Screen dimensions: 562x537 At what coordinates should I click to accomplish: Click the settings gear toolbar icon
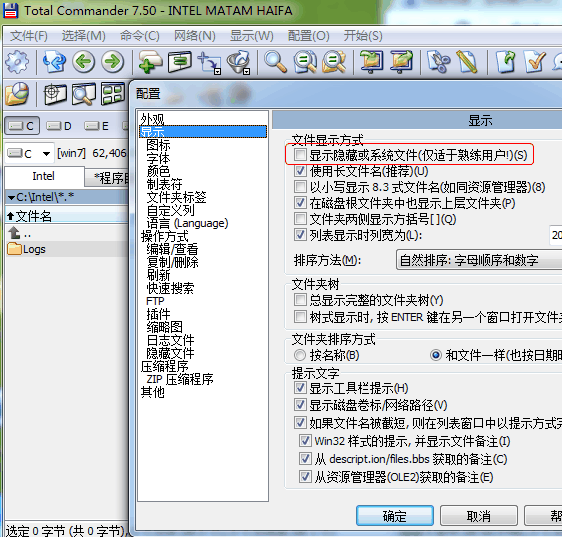point(17,62)
